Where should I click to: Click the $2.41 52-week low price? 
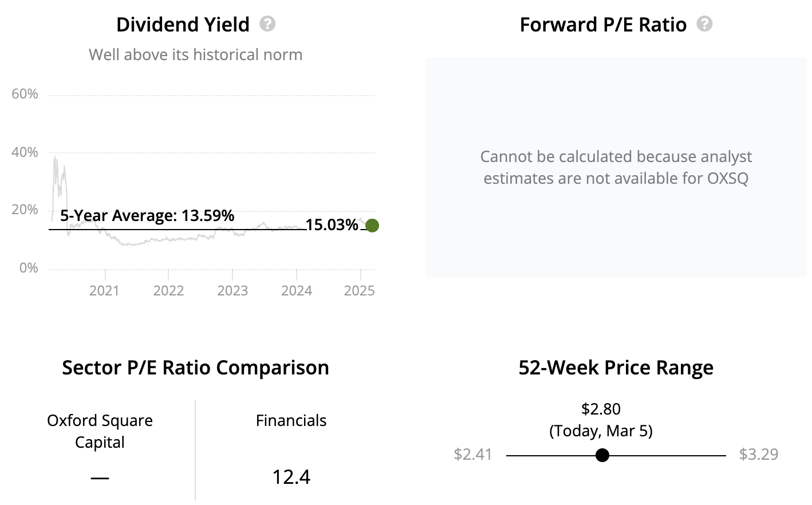tap(472, 455)
